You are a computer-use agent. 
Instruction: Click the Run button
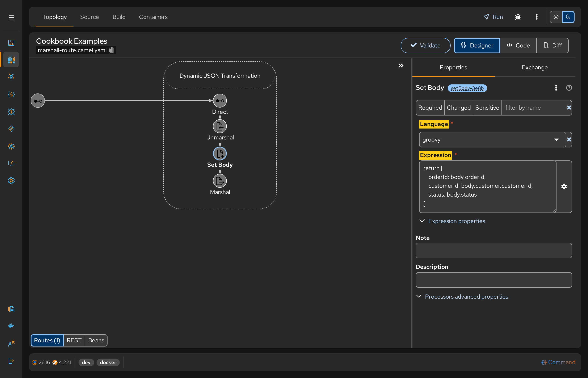[493, 17]
